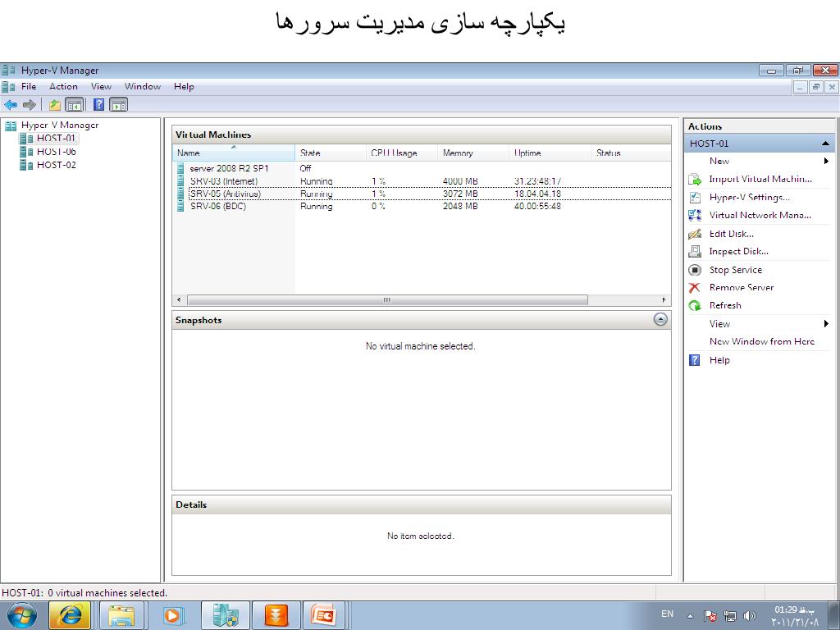Click the Inspect Disk icon
Image resolution: width=840 pixels, height=630 pixels.
[x=695, y=251]
